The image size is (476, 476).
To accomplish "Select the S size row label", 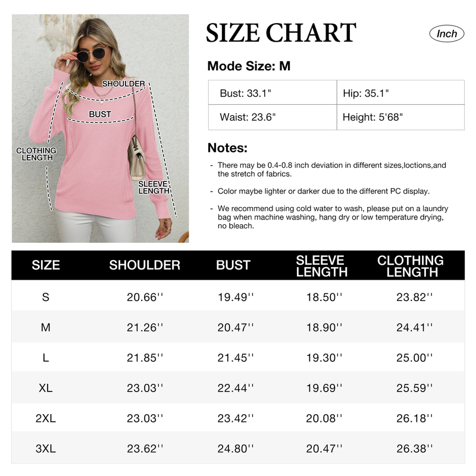I will coord(46,297).
